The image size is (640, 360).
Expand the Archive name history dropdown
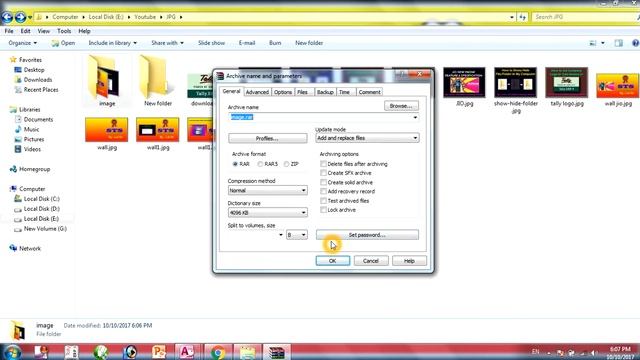(415, 117)
